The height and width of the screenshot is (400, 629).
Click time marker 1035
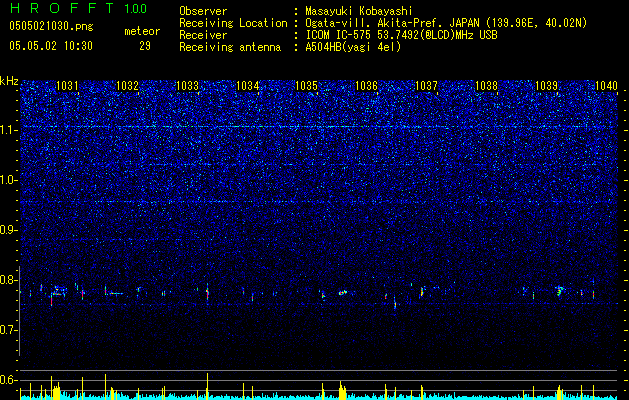click(x=306, y=85)
